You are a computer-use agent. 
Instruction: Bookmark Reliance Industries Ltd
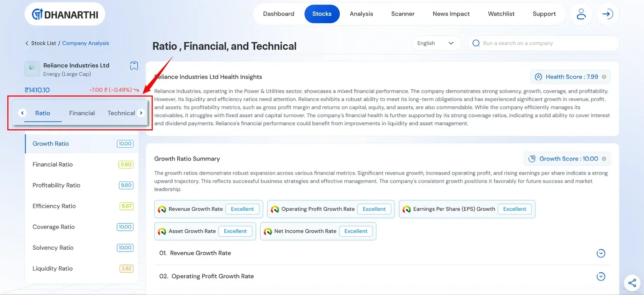coord(134,66)
